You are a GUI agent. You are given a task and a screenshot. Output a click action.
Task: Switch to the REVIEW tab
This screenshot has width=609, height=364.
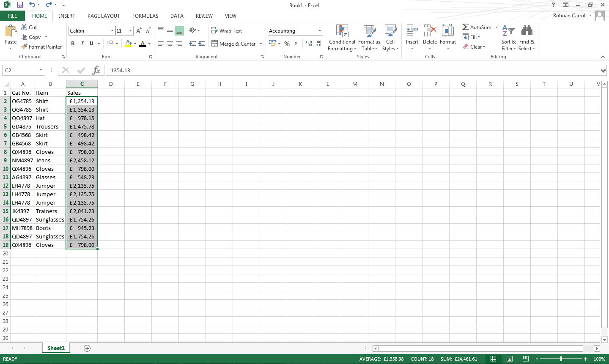tap(204, 16)
